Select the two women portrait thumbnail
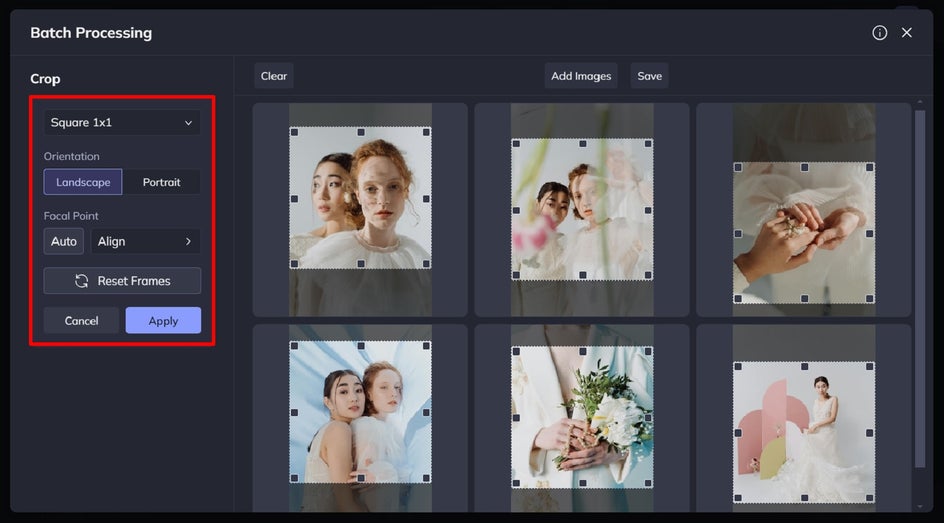This screenshot has width=944, height=523. (360, 198)
